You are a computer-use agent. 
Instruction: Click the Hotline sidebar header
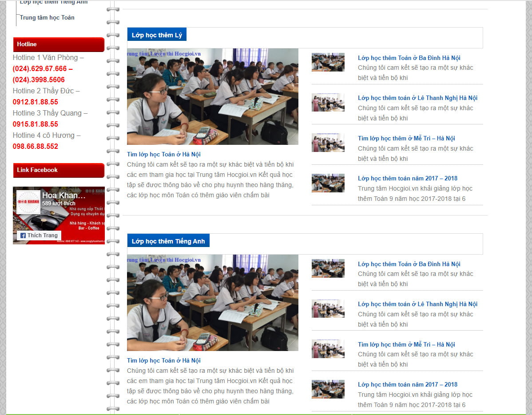(x=59, y=44)
